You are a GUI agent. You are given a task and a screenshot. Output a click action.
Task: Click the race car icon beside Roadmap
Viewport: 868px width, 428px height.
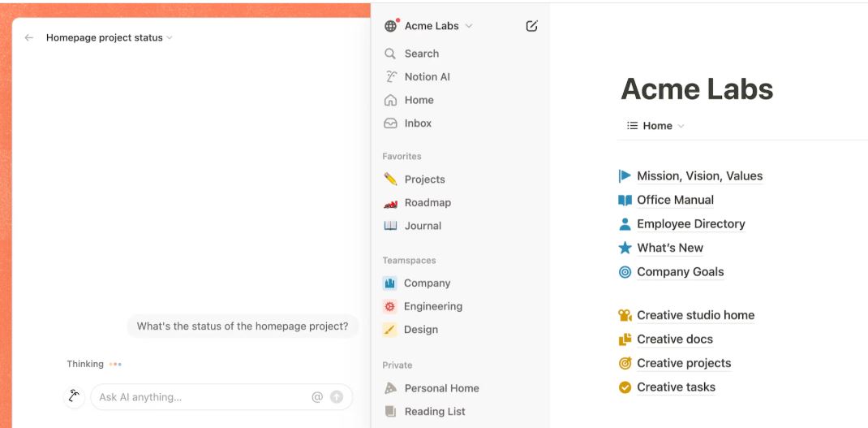391,203
